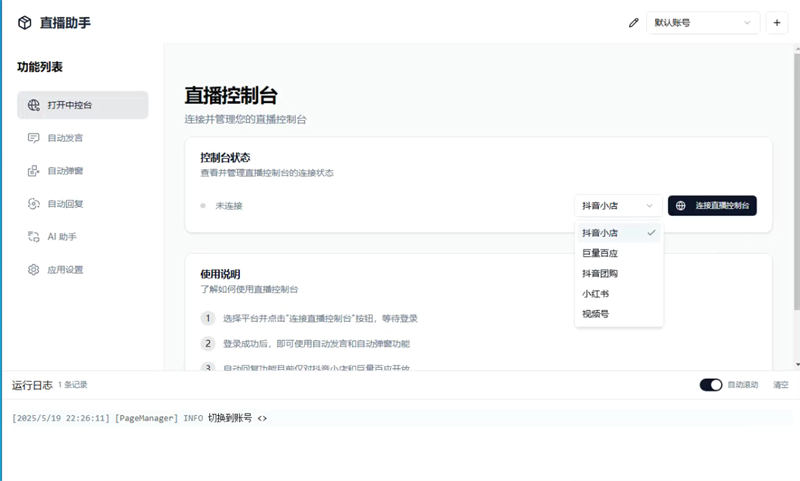
Task: Collapse the 抖音小店 platform combo box
Action: coord(618,206)
